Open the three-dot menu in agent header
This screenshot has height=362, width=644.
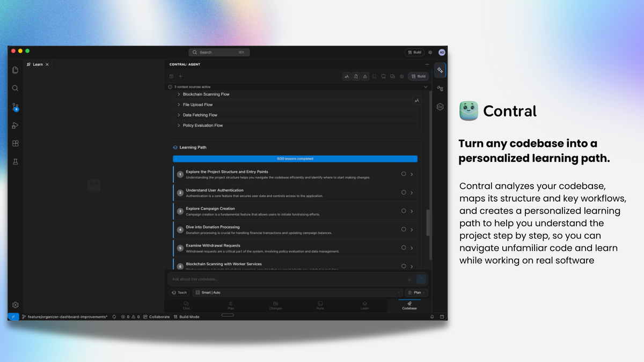pyautogui.click(x=427, y=64)
